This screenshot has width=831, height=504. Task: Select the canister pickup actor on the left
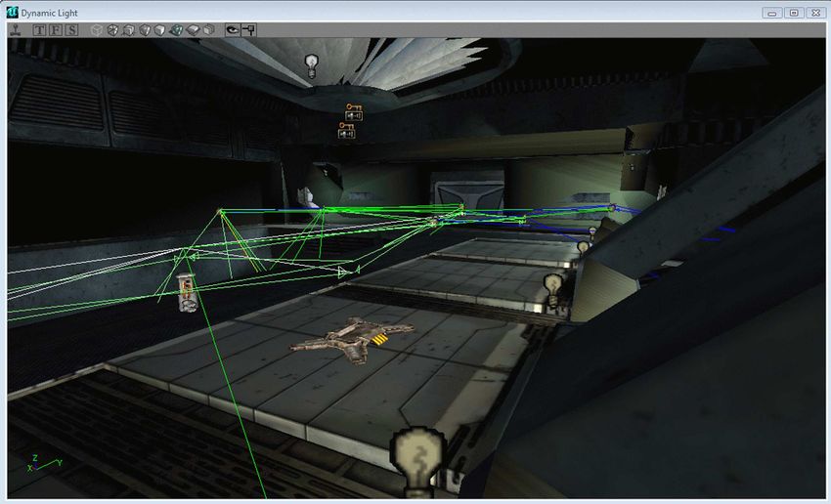coord(187,292)
